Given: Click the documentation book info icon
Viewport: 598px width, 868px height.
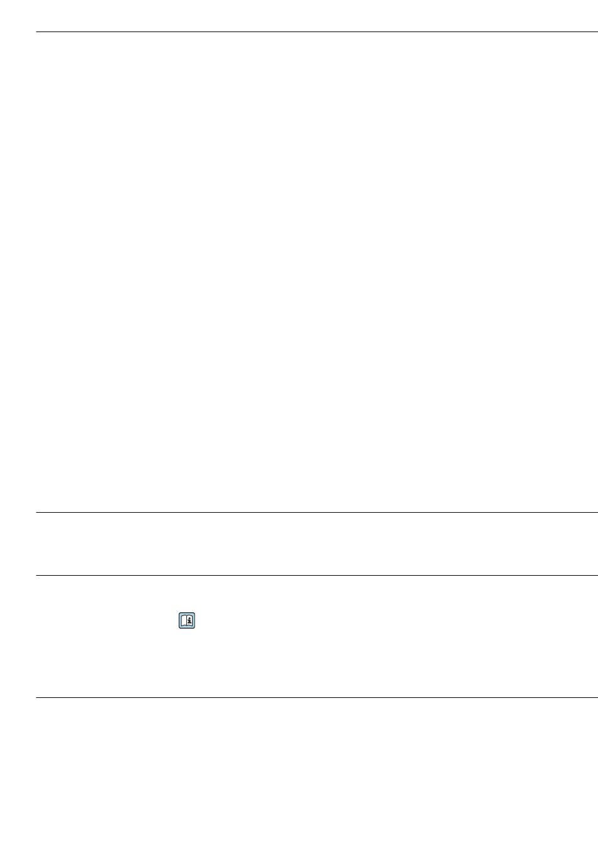Looking at the screenshot, I should tap(187, 620).
